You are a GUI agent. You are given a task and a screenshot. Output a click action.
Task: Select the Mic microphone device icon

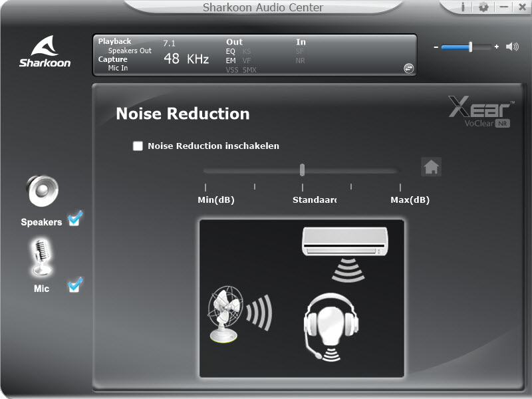pyautogui.click(x=42, y=258)
